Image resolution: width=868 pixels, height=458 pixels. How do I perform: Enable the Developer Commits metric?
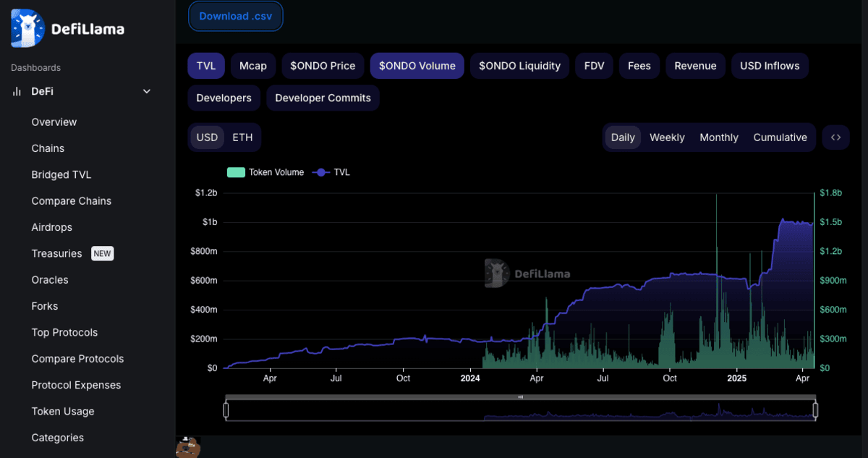[323, 98]
